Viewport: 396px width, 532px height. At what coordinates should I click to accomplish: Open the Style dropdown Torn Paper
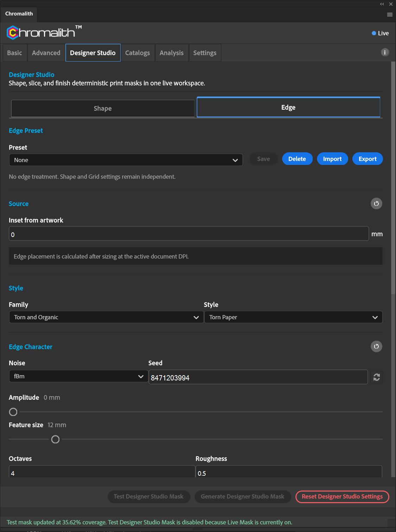click(x=293, y=317)
